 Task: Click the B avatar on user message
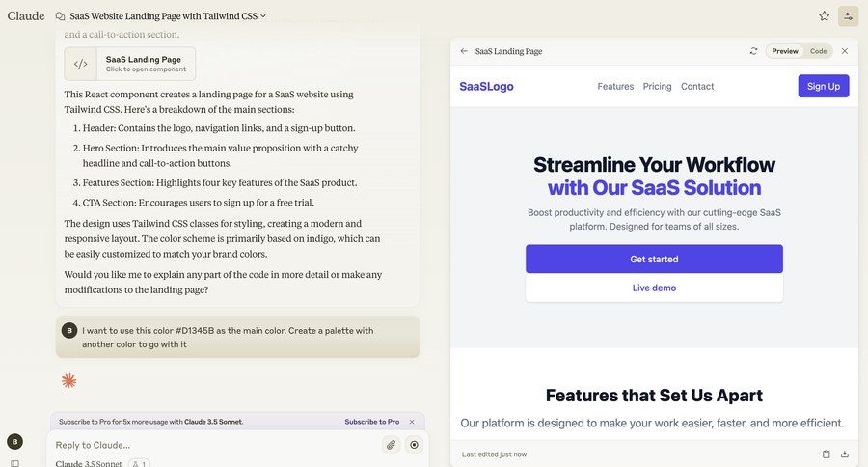pos(69,331)
